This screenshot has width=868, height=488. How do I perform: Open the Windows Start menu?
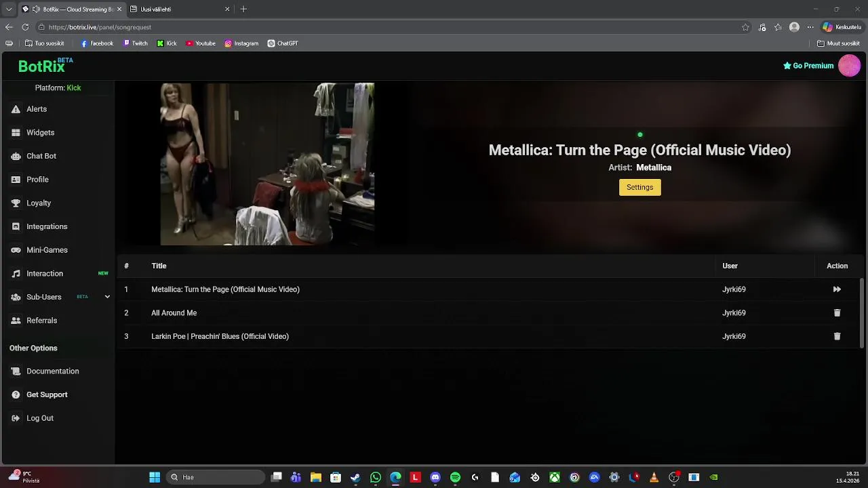155,477
